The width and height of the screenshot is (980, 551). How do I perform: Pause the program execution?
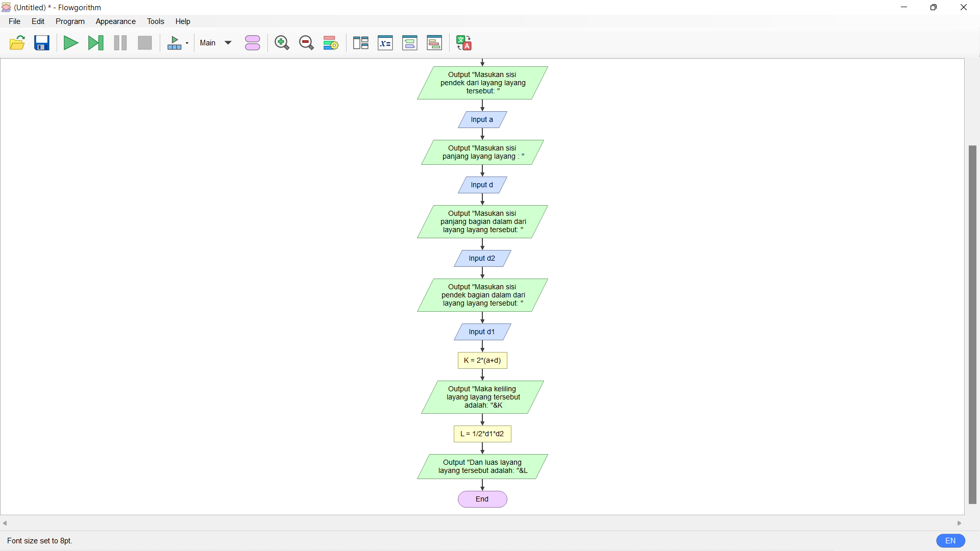click(120, 43)
